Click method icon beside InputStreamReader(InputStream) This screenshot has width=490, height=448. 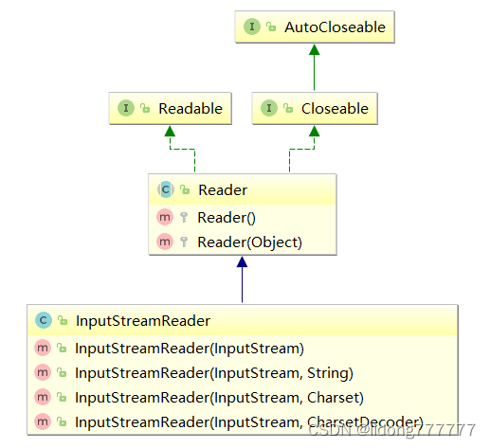(43, 348)
